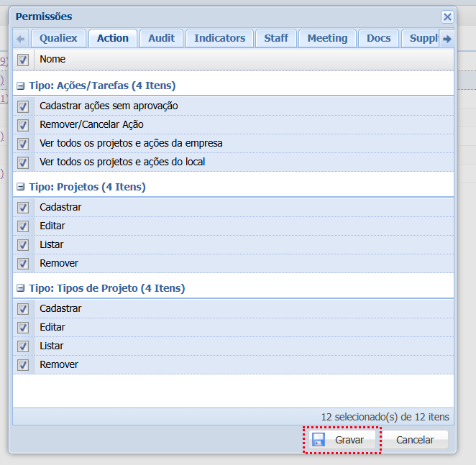Close the Permissões dialog
This screenshot has width=476, height=465.
tap(447, 17)
